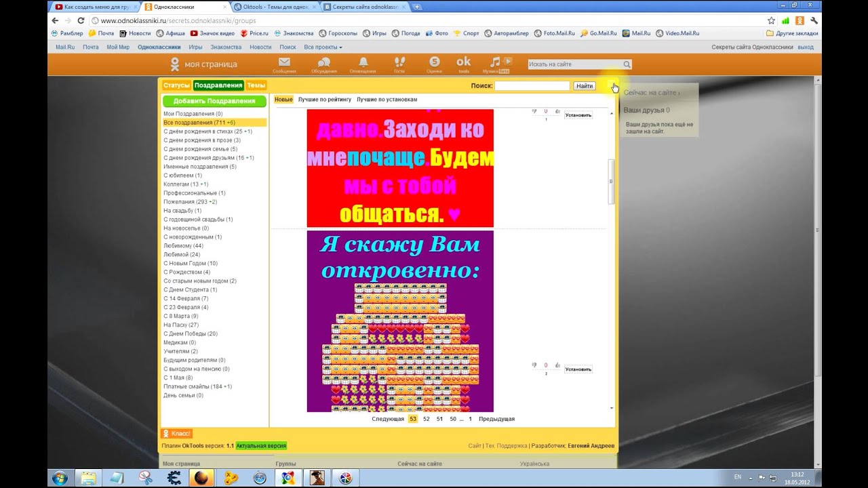Expand Все проекты dropdown
868x488 pixels.
click(x=323, y=47)
